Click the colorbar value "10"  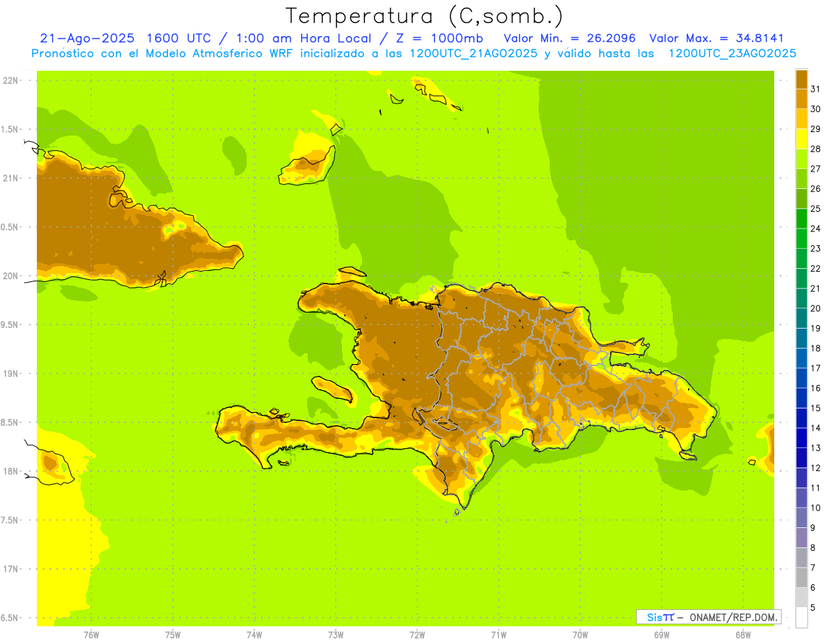[816, 508]
